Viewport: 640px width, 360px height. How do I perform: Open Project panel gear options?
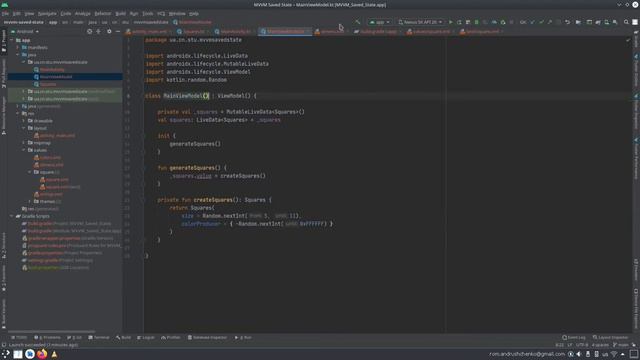point(109,31)
